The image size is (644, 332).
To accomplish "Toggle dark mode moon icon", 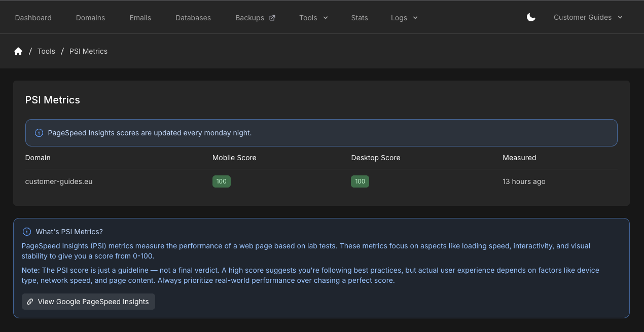I will pos(531,17).
